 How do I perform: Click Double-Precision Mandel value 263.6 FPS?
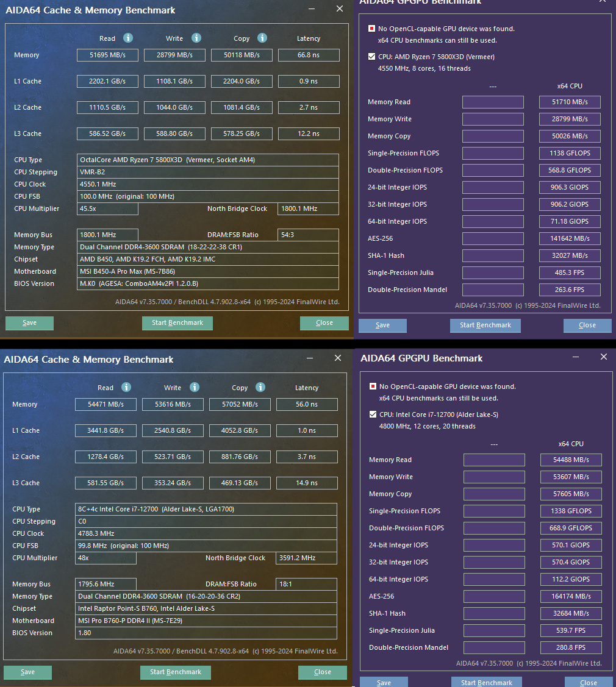pyautogui.click(x=570, y=290)
